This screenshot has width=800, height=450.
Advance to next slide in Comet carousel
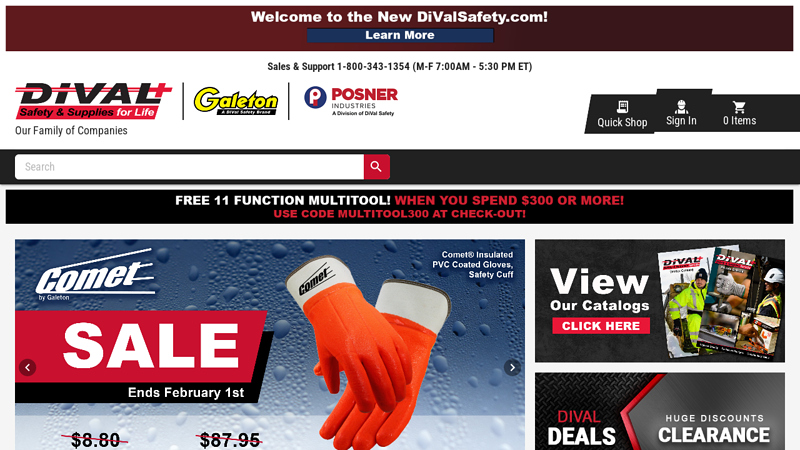coord(512,367)
